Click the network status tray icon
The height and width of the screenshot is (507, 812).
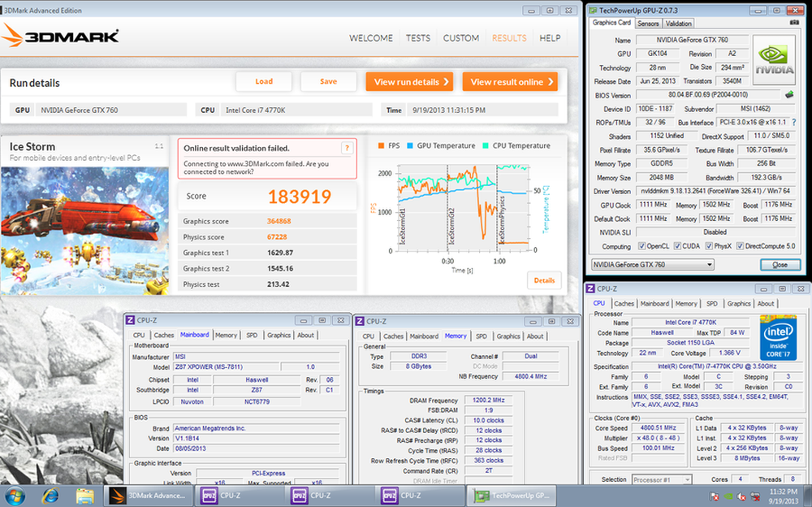click(x=755, y=496)
